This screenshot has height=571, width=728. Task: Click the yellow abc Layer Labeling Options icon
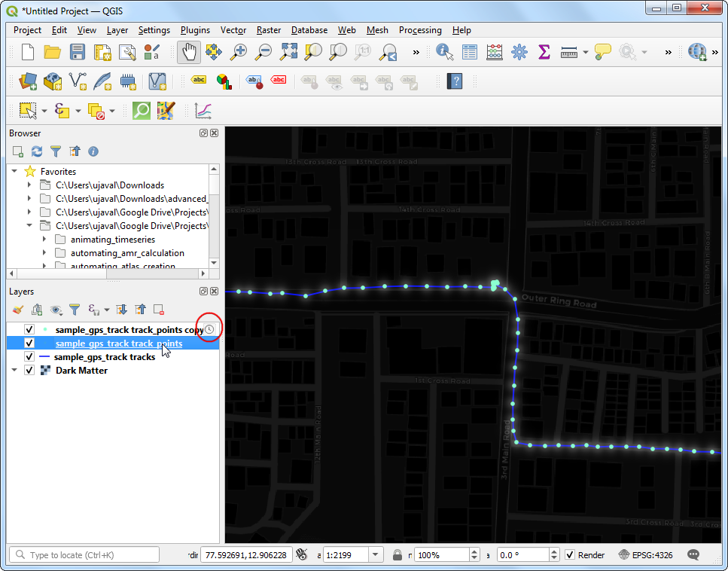[199, 80]
